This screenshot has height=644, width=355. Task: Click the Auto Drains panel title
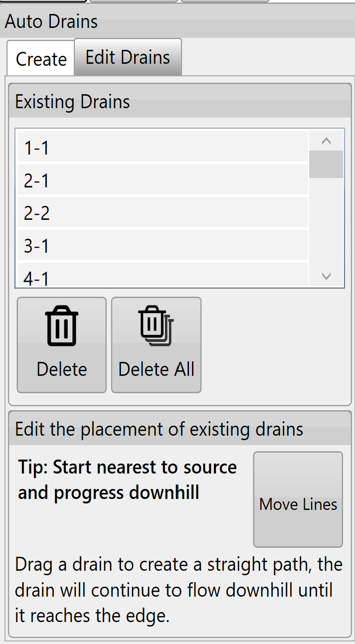(51, 21)
